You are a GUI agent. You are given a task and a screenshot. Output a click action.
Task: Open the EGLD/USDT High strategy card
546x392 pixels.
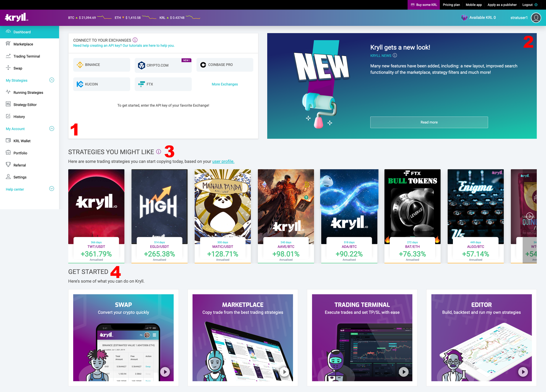point(159,216)
